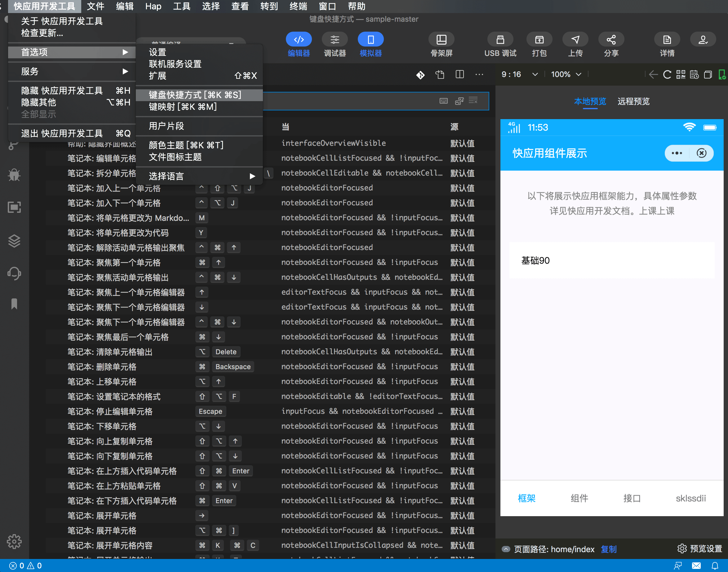The image size is (728, 572).
Task: Open the 骨架屏 (skeleton screen) tool
Action: pos(441,43)
